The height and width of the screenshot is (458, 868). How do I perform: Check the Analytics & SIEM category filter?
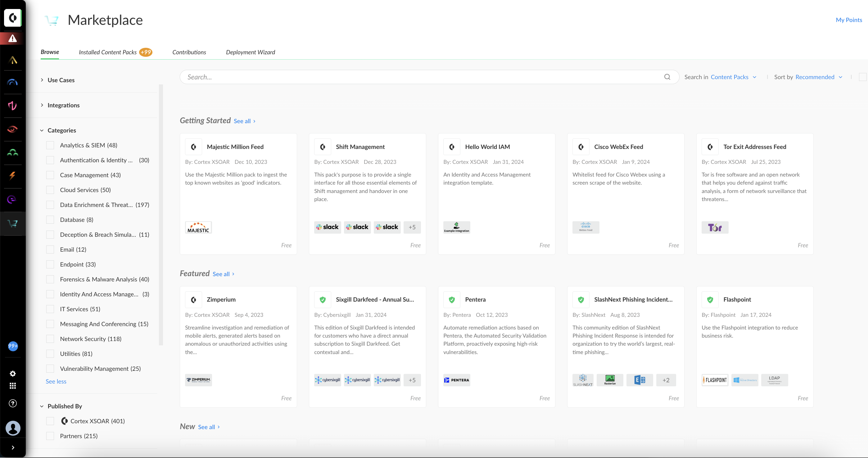(50, 145)
